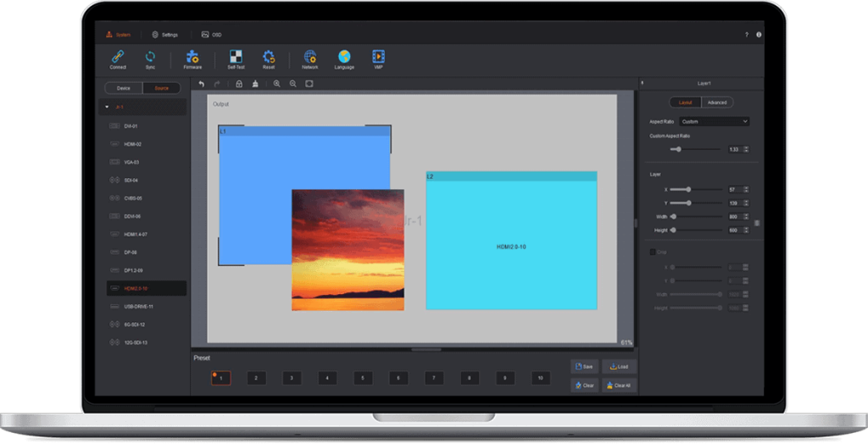The height and width of the screenshot is (444, 868).
Task: Select preset slot 5
Action: click(x=363, y=378)
